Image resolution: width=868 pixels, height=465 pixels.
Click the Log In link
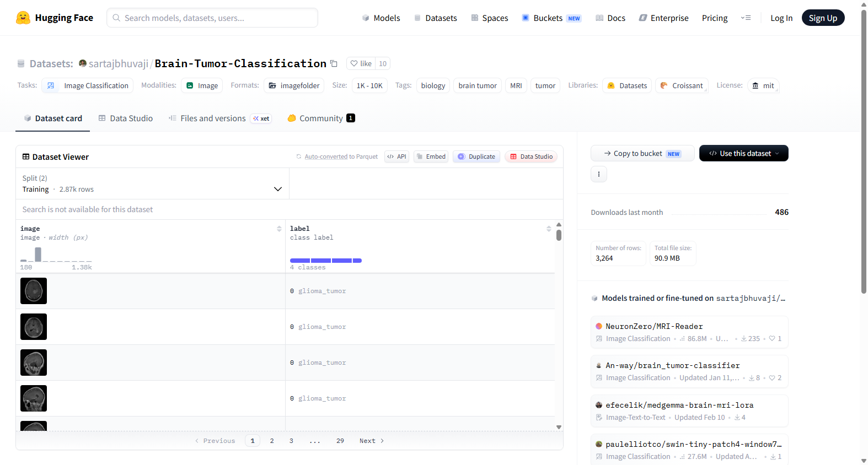(781, 18)
